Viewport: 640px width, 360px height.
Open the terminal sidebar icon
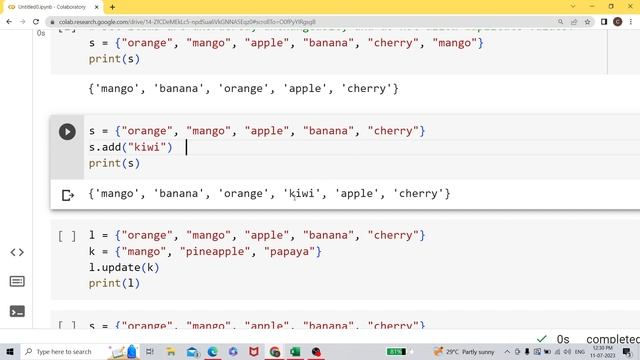[x=17, y=311]
